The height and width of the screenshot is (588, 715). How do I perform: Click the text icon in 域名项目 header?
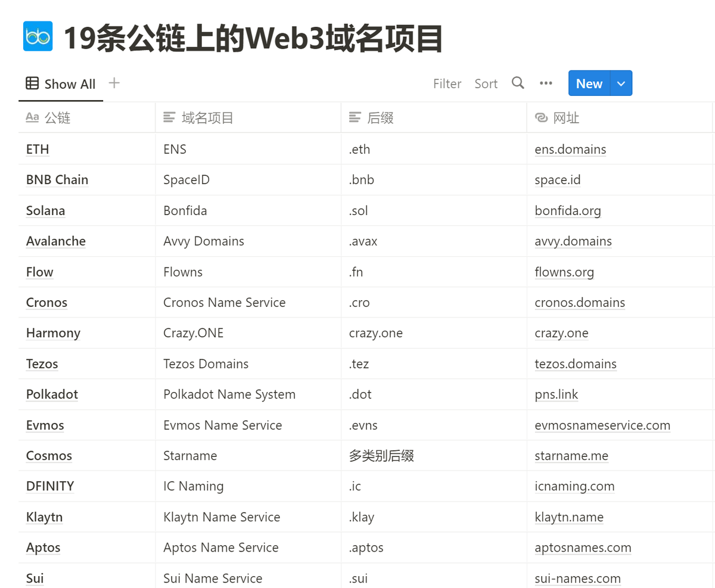pos(170,117)
